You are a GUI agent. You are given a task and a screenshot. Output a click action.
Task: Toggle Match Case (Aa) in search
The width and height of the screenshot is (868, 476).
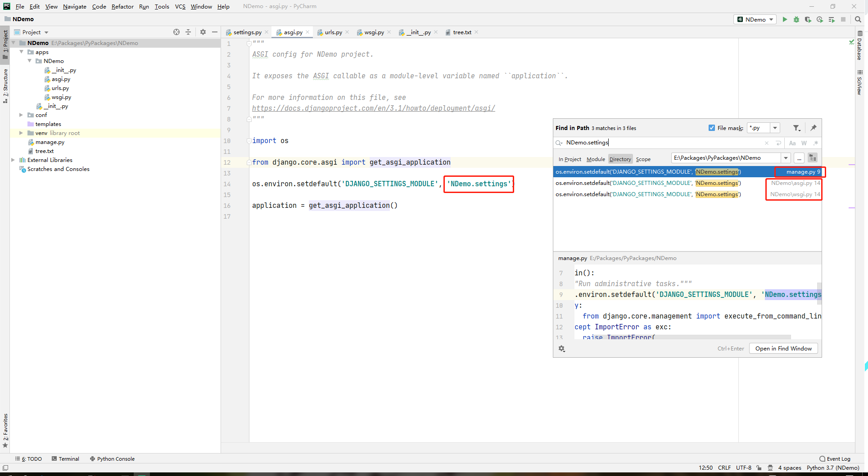coord(792,143)
